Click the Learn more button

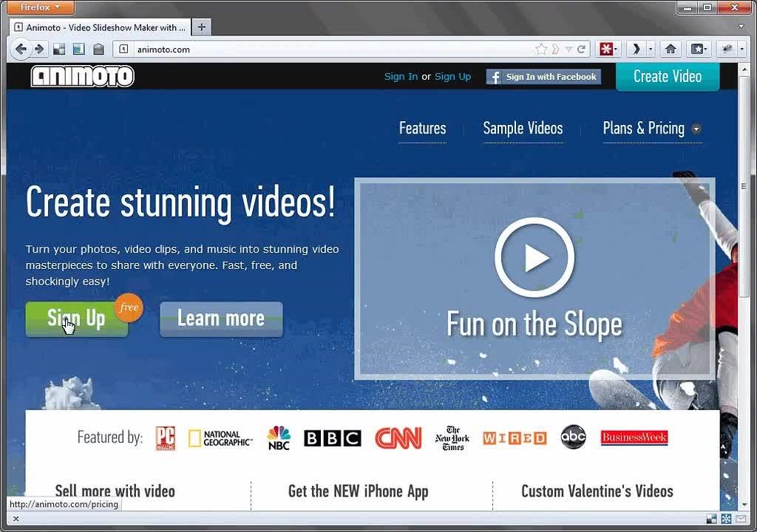pyautogui.click(x=221, y=318)
